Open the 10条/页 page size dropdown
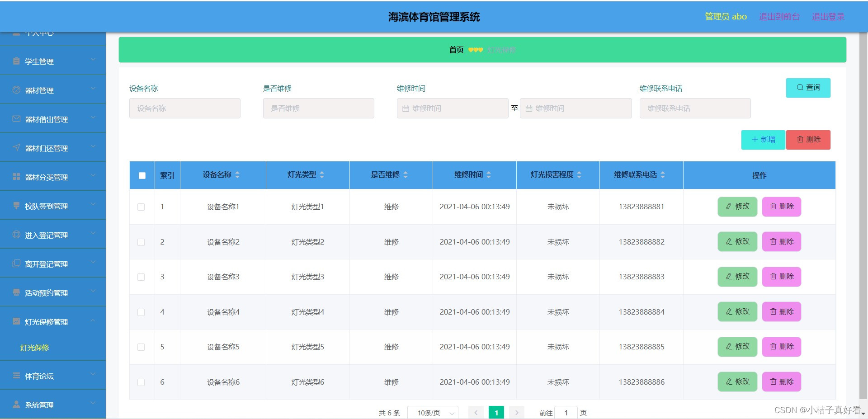This screenshot has width=868, height=419. click(x=433, y=413)
